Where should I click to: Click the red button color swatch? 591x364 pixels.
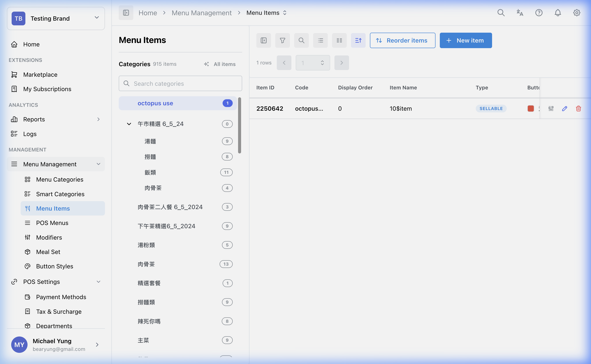[531, 109]
